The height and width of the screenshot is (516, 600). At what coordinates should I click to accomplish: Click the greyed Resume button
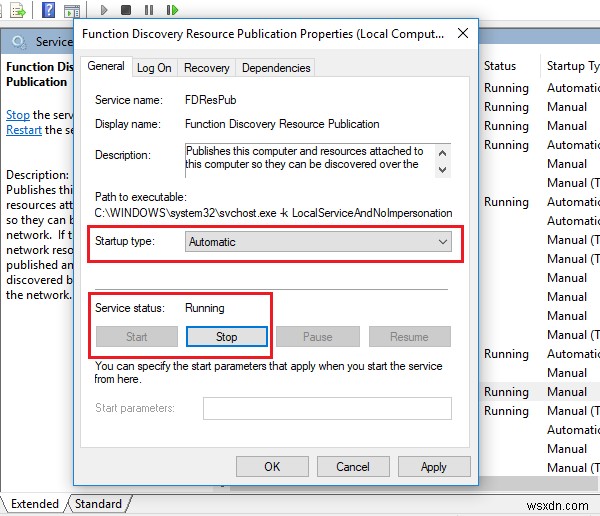[409, 337]
